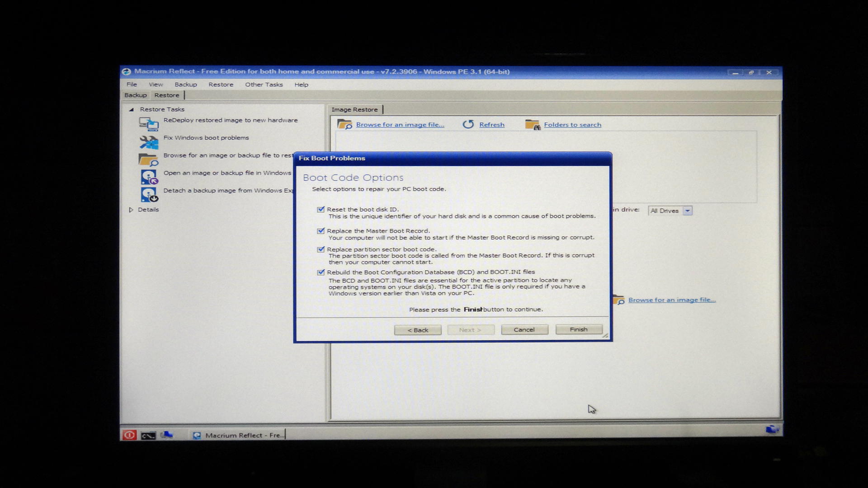Open the command prompt icon in taskbar

(148, 435)
